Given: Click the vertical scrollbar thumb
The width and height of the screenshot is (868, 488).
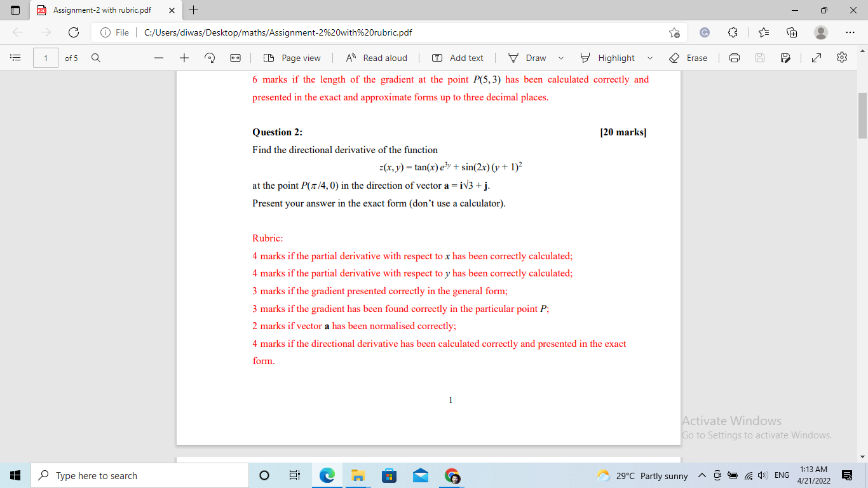Looking at the screenshot, I should [x=862, y=115].
